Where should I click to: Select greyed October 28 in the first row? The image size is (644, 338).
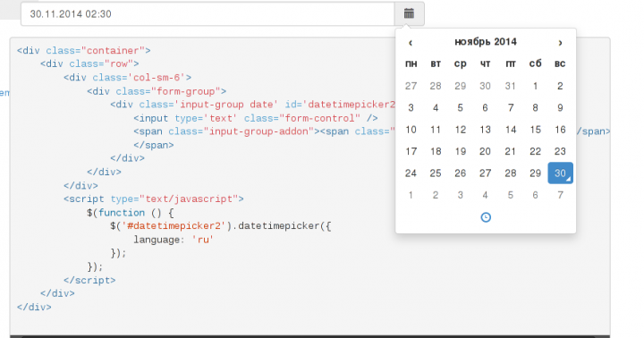(x=436, y=86)
